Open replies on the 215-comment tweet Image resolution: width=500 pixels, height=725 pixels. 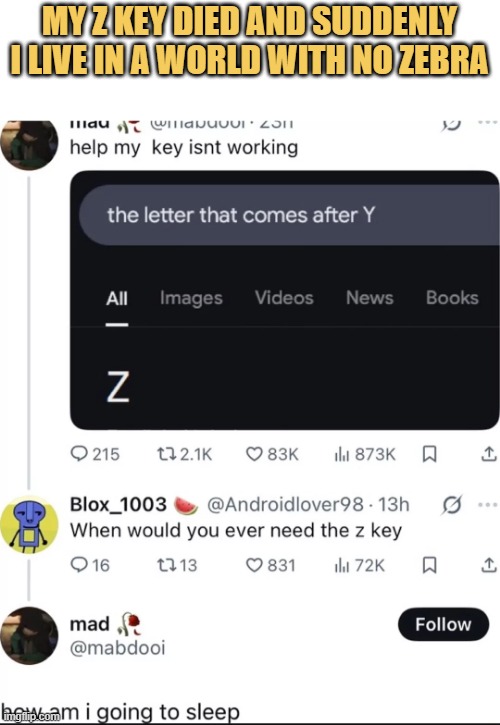(95, 454)
